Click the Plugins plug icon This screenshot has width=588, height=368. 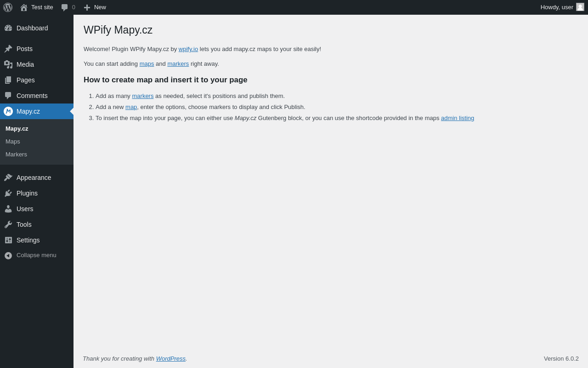coord(8,193)
